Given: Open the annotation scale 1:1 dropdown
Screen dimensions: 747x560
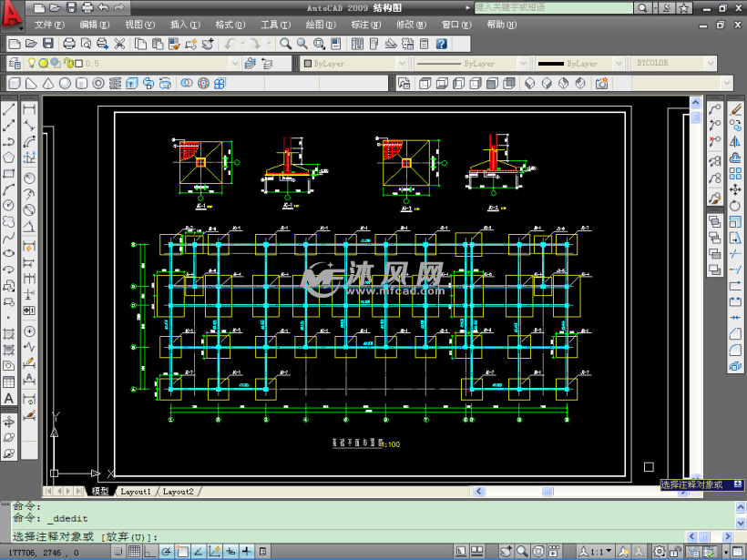Looking at the screenshot, I should pos(607,552).
